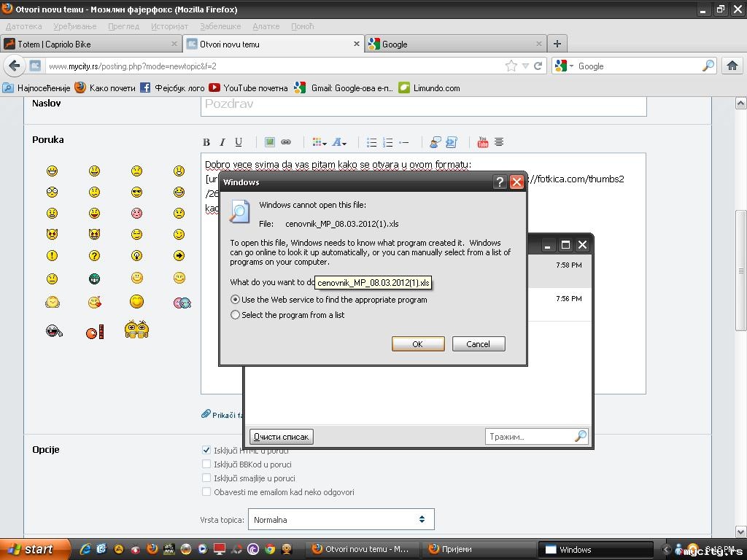Click the search magnifier in Google box
The height and width of the screenshot is (560, 747).
pyautogui.click(x=708, y=66)
